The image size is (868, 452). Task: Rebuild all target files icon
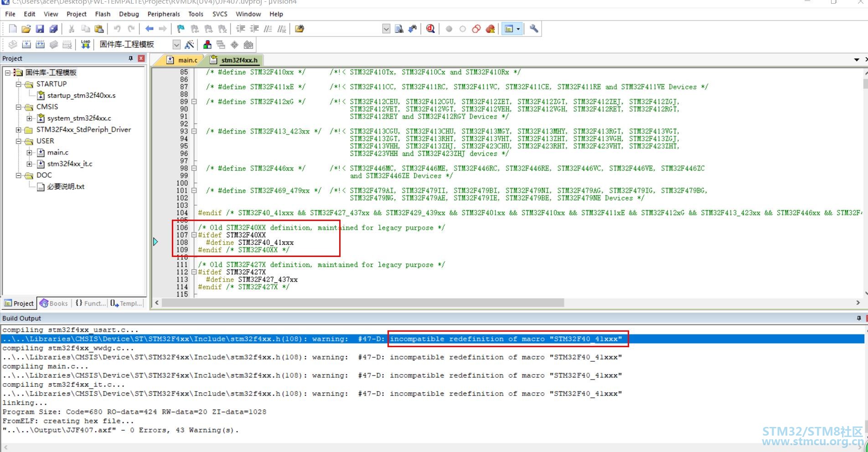(40, 44)
